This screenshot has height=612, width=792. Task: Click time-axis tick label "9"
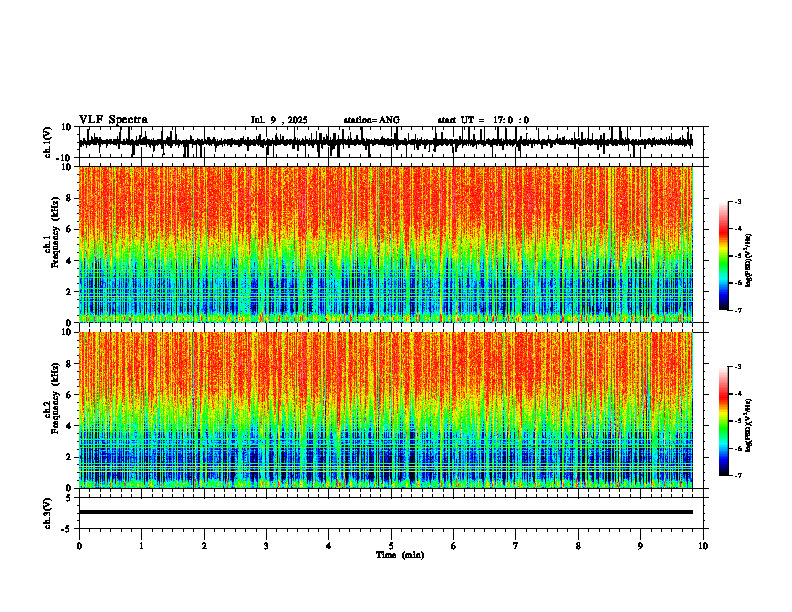click(640, 546)
